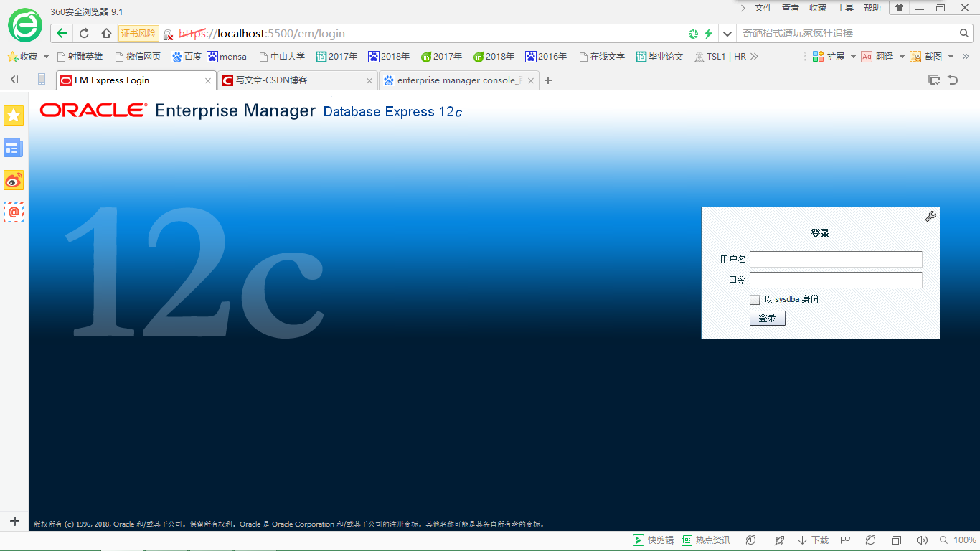Expand the address bar history dropdown
Viewport: 980px width, 551px height.
[727, 34]
